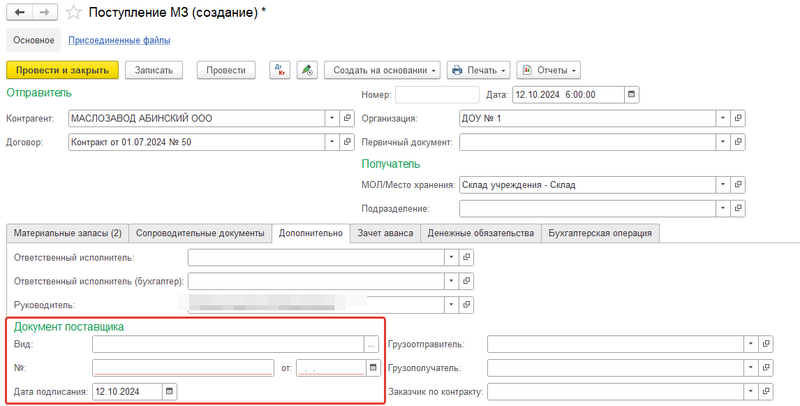Open Контрагент record via open icon
The image size is (800, 406).
pyautogui.click(x=347, y=118)
